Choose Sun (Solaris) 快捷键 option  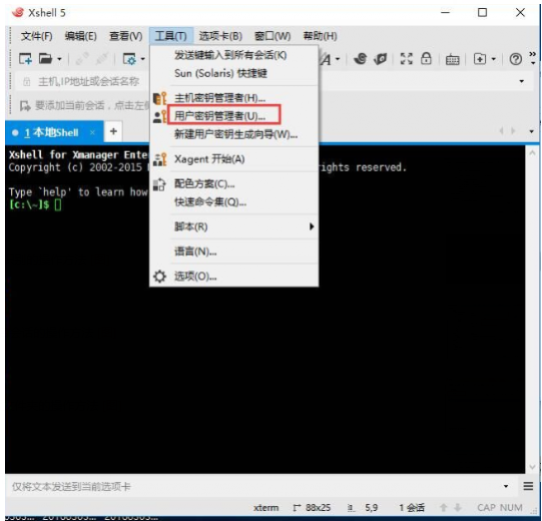click(x=234, y=73)
